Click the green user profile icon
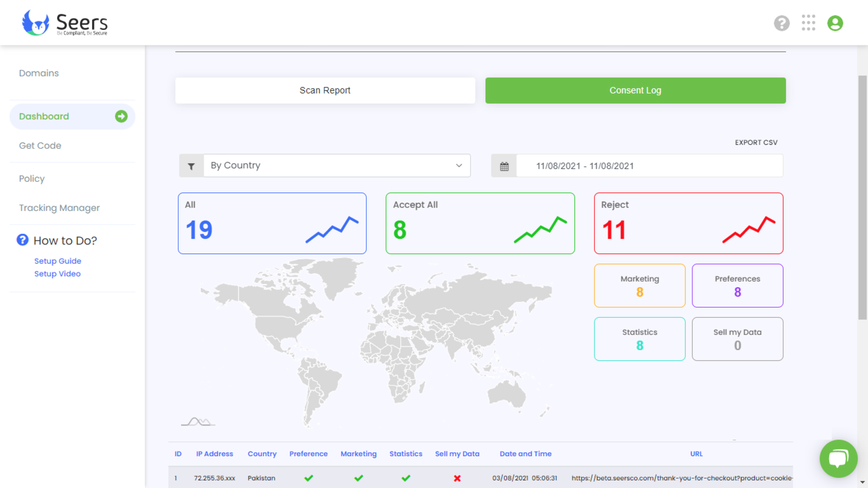The image size is (868, 488). pos(835,23)
